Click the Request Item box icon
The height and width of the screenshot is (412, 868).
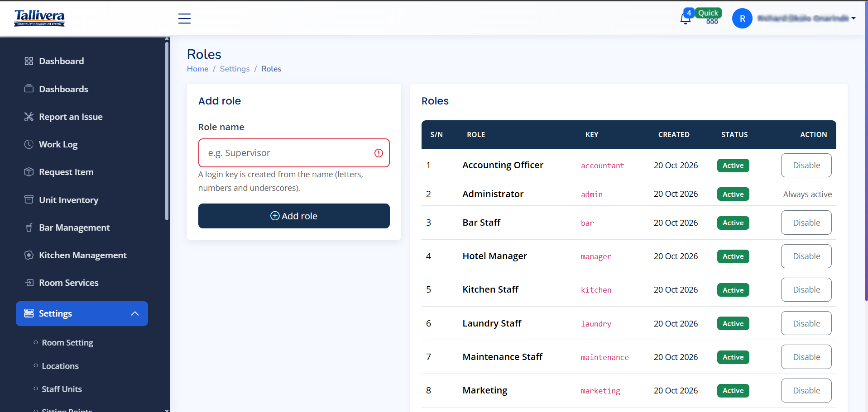click(29, 172)
